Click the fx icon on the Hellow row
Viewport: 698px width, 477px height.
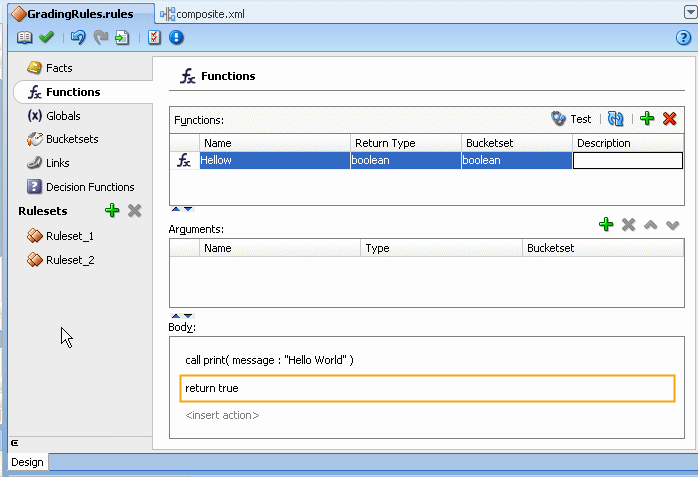point(184,160)
